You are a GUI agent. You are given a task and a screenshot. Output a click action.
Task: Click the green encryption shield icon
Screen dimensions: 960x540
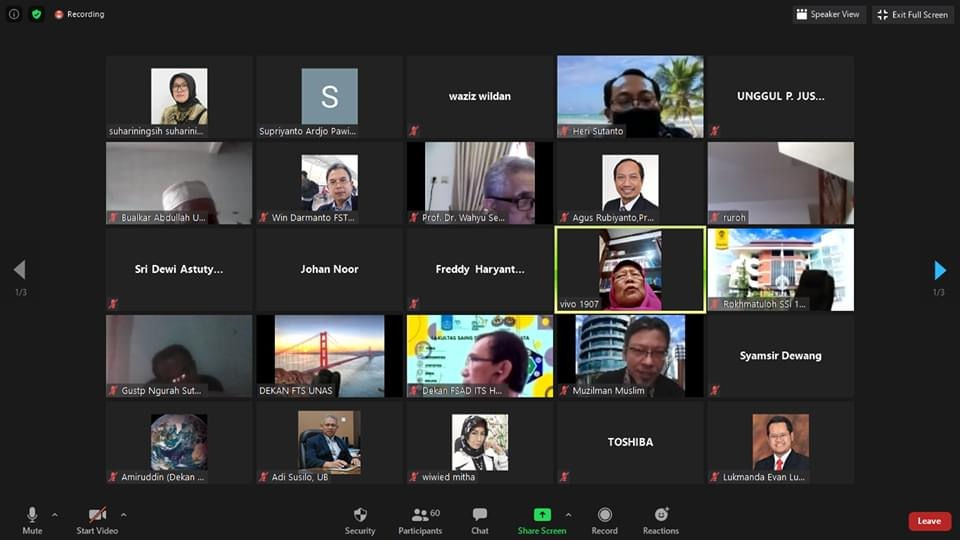[x=37, y=13]
